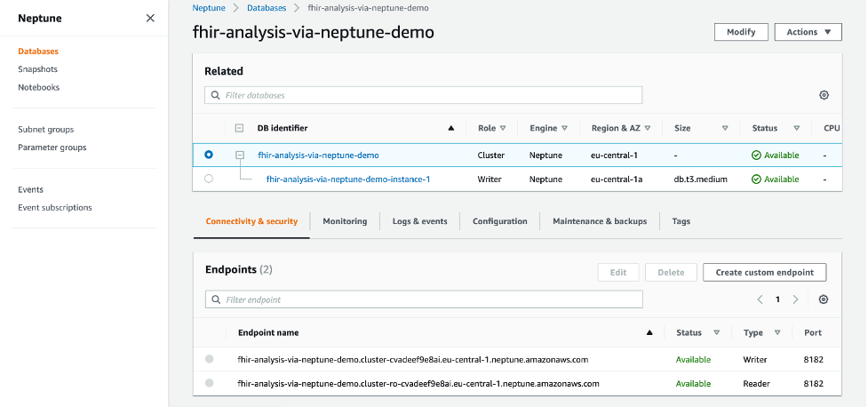Click green status icon for the instance-1 row
Screen dimensions: 868x407
point(756,180)
